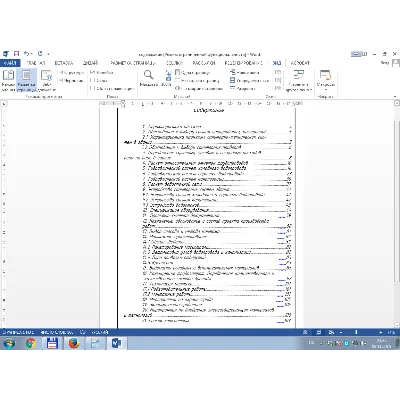Open a New Window of document

(x=245, y=72)
